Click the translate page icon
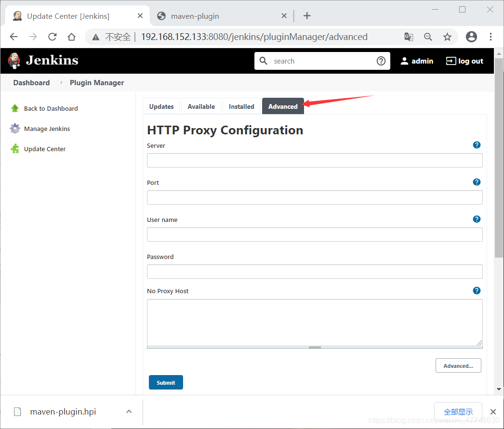Image resolution: width=504 pixels, height=429 pixels. (409, 37)
